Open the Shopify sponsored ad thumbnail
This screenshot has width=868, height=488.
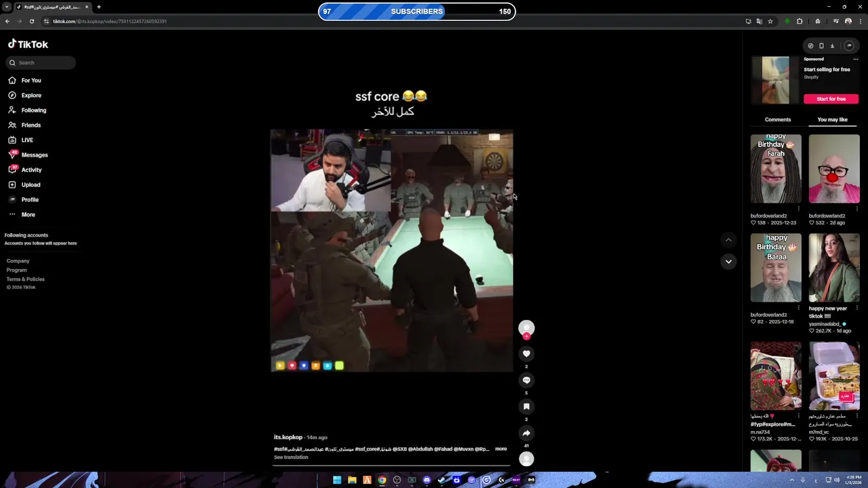[x=775, y=80]
